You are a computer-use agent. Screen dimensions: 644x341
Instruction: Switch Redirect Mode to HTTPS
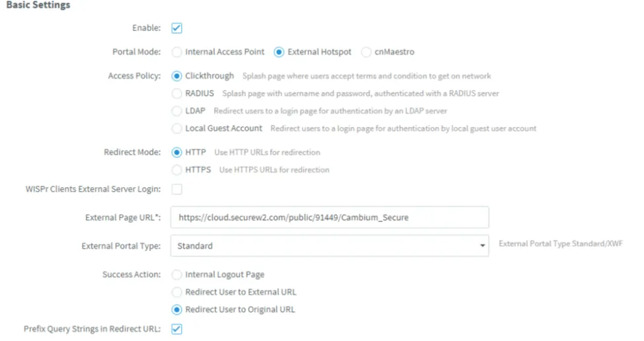(x=176, y=170)
